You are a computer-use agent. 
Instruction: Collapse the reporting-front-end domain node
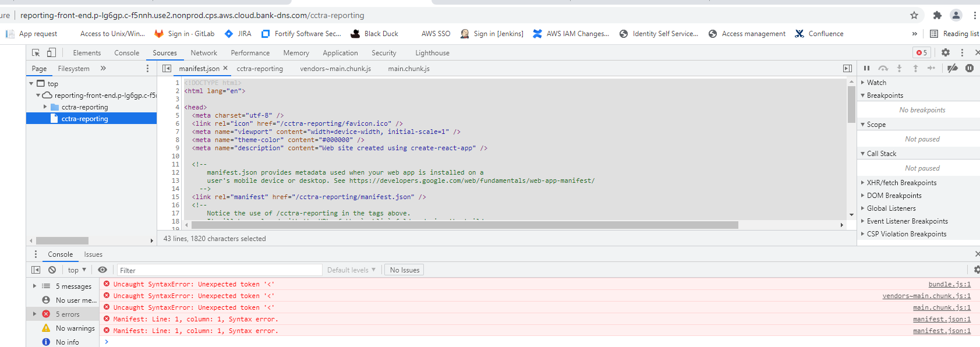(38, 95)
